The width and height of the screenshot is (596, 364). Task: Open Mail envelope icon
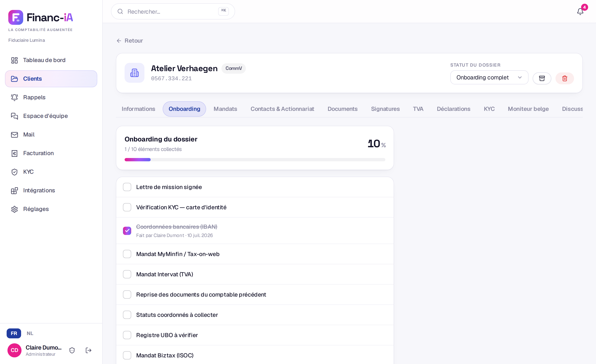14,135
